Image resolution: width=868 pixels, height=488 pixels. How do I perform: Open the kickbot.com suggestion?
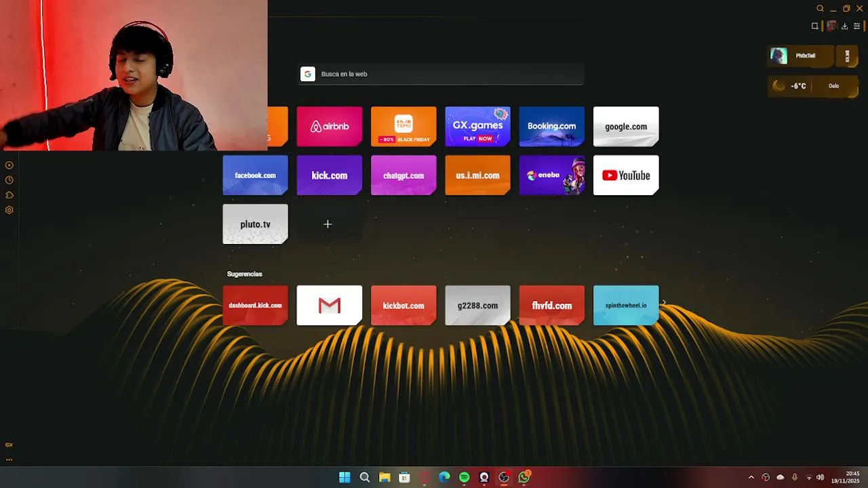click(x=403, y=305)
